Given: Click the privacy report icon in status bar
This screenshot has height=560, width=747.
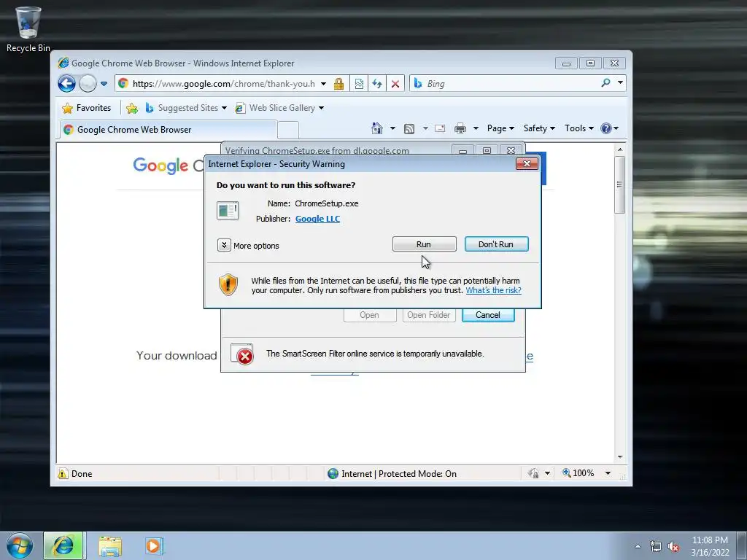Looking at the screenshot, I should 533,473.
